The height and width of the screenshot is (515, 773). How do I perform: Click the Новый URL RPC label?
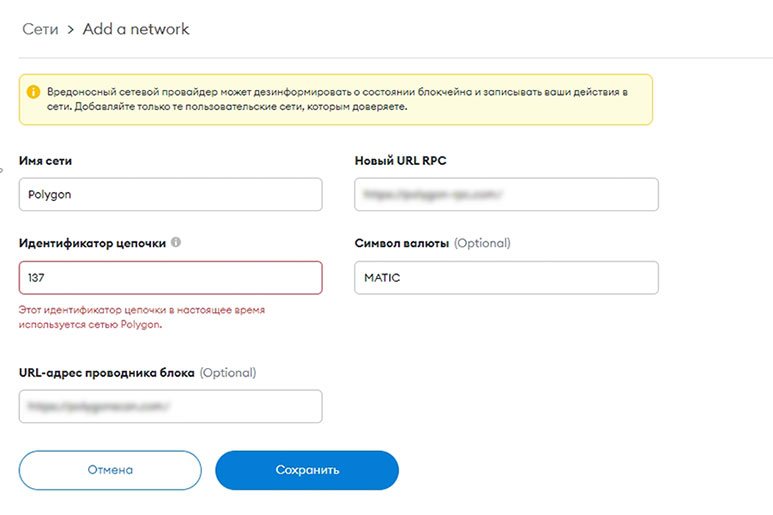pos(400,161)
